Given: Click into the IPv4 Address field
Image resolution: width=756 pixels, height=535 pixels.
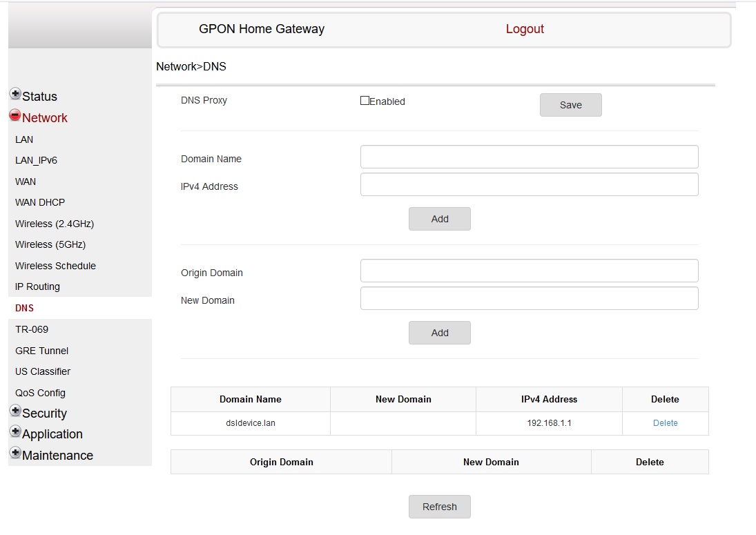Looking at the screenshot, I should (529, 184).
